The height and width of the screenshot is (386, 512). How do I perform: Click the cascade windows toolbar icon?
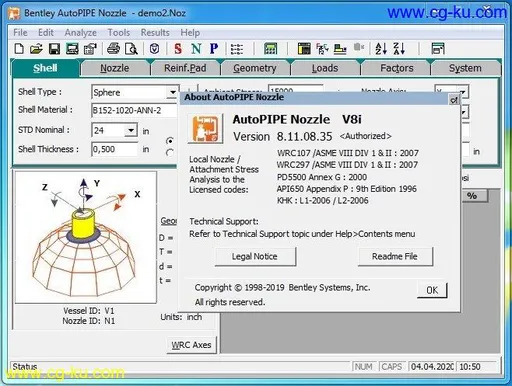(438, 49)
